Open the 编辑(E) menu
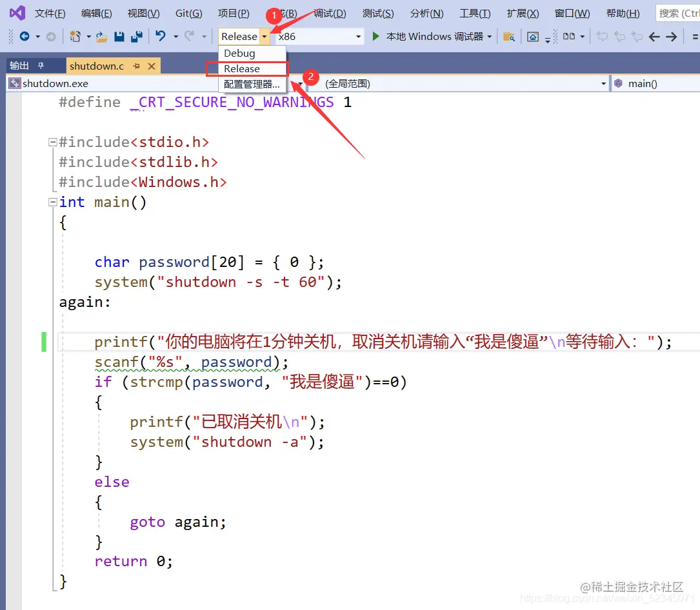 [x=96, y=14]
